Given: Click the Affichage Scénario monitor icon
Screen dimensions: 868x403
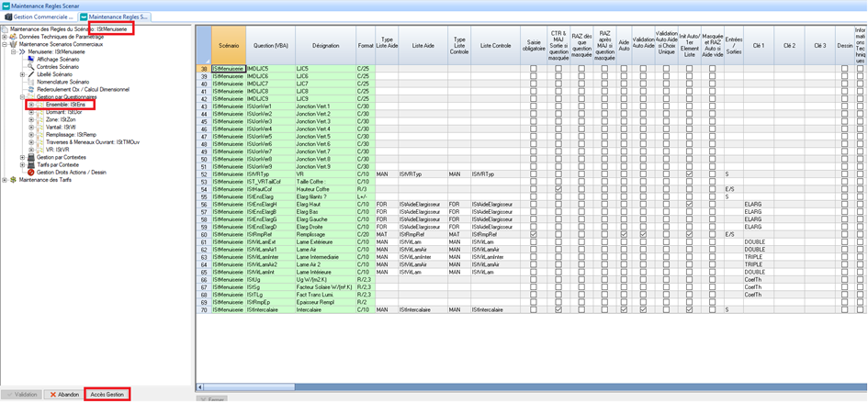Looking at the screenshot, I should click(x=31, y=60).
